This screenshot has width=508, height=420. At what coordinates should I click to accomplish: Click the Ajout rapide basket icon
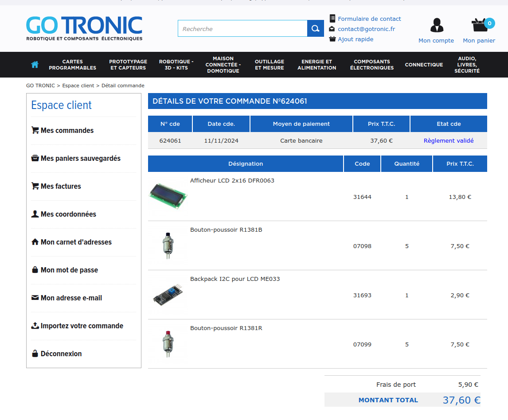(x=332, y=39)
